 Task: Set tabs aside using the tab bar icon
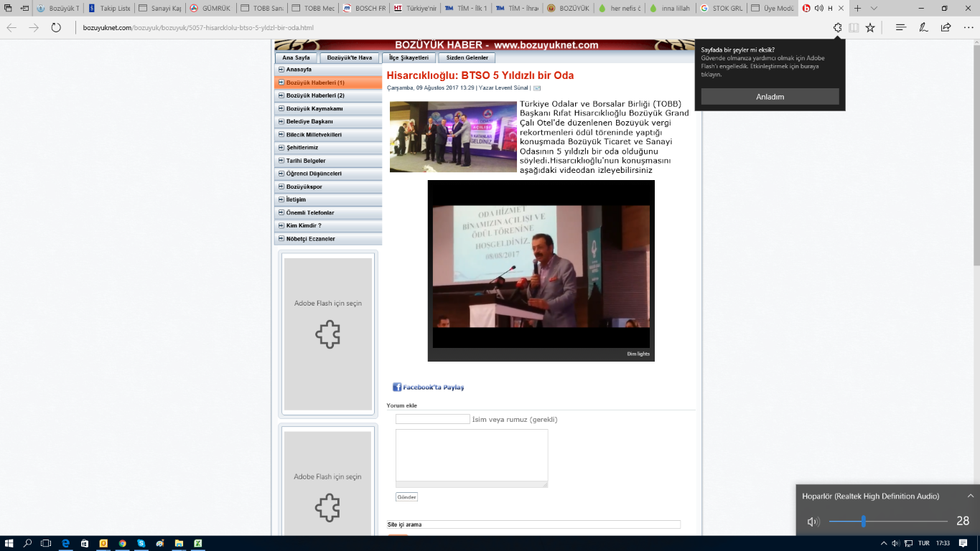pyautogui.click(x=25, y=9)
